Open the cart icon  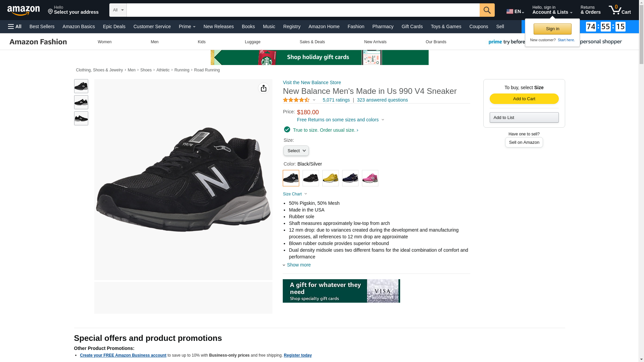click(x=620, y=10)
